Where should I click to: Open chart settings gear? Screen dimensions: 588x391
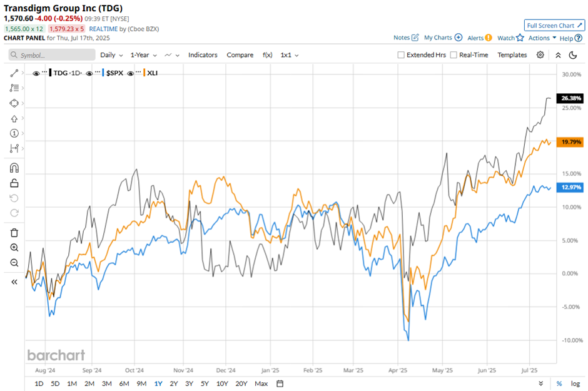pyautogui.click(x=540, y=54)
